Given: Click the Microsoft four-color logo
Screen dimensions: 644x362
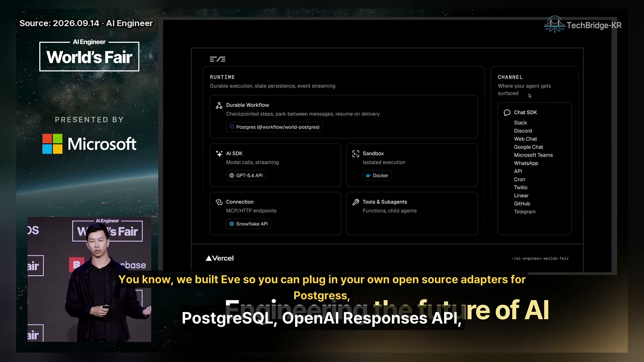Looking at the screenshot, I should point(52,144).
